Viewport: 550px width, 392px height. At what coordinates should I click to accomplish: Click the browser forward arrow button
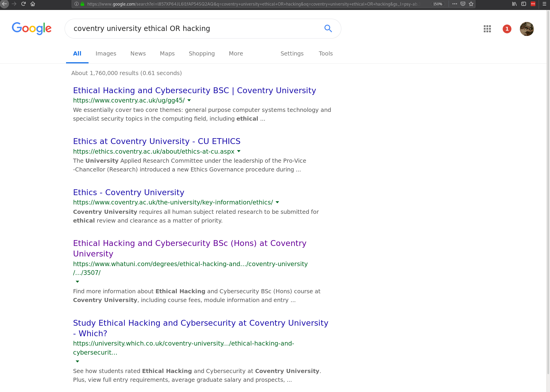click(x=14, y=4)
